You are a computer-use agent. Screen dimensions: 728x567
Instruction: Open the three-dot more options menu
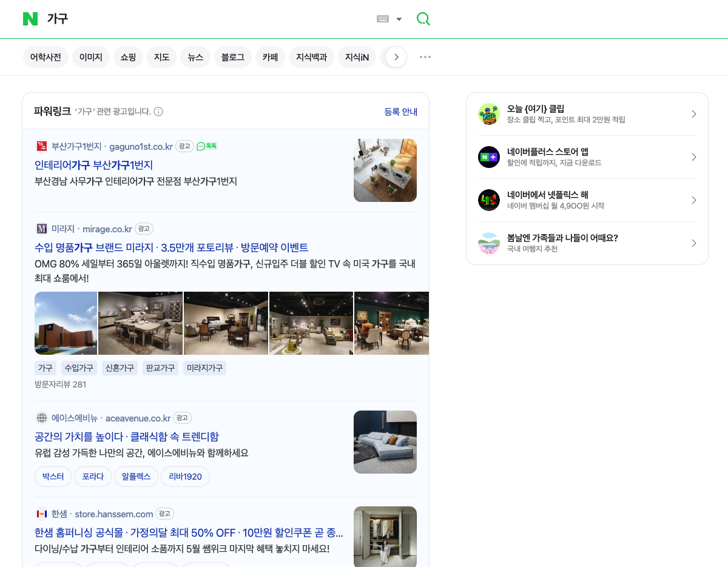click(x=425, y=57)
